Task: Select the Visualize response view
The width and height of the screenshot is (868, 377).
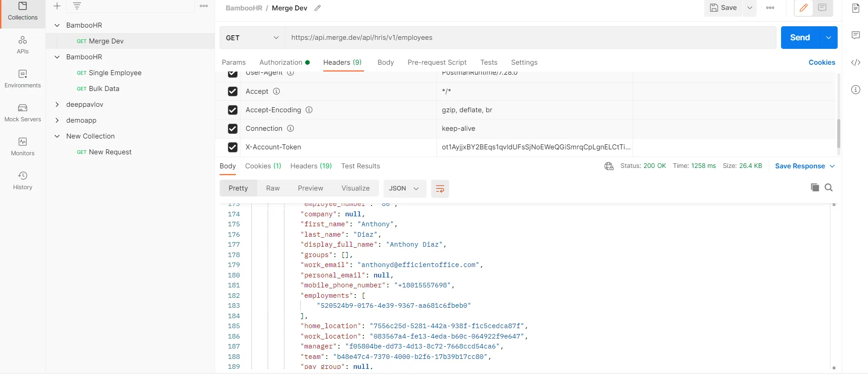Action: coord(355,188)
